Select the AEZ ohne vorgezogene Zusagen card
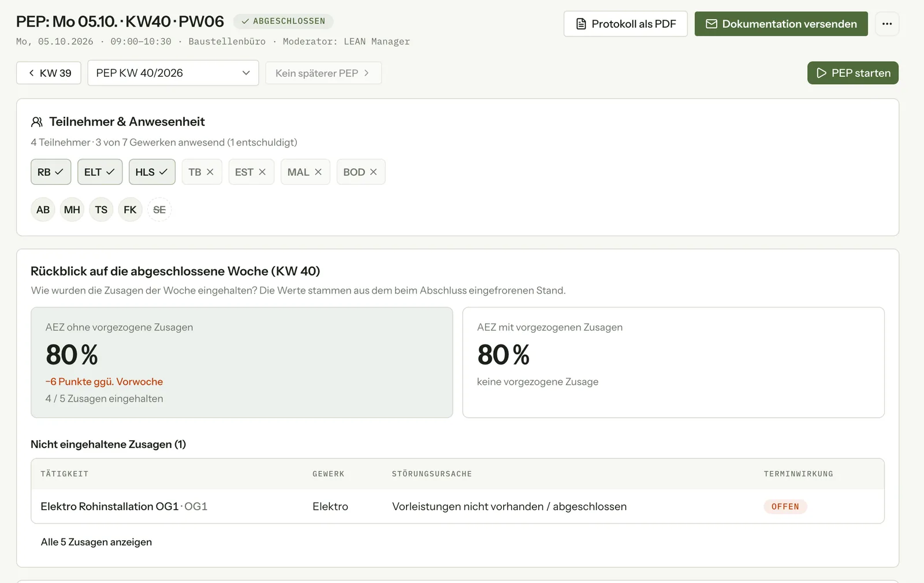The width and height of the screenshot is (924, 583). (241, 362)
